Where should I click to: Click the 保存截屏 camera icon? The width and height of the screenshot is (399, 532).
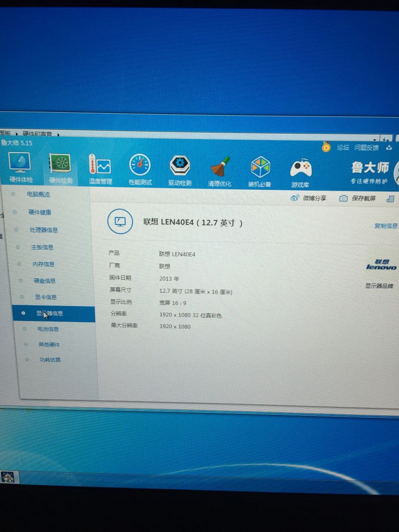(343, 198)
